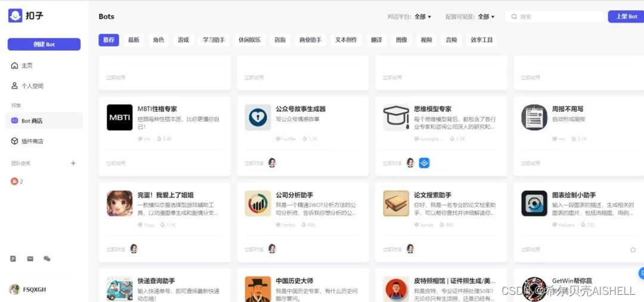This screenshot has height=302, width=644.
Task: Click chat avatar on 完蛋！我爱上了姐姐 card
Action: 134,248
